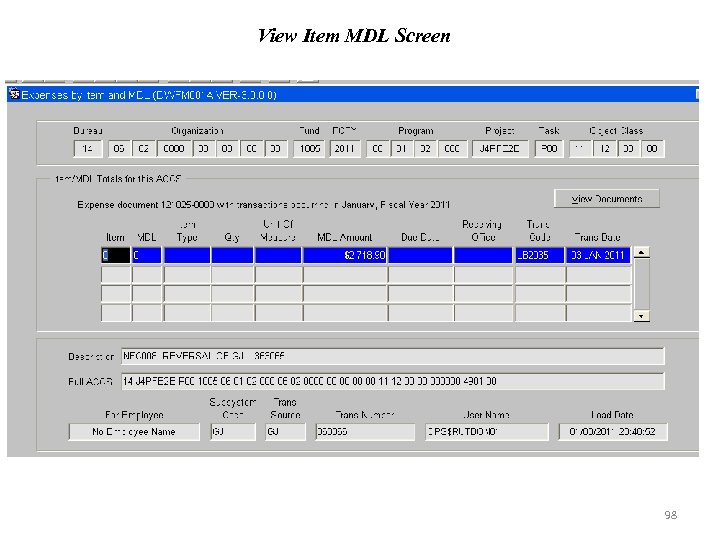Click the Due Date column header

coord(420,237)
